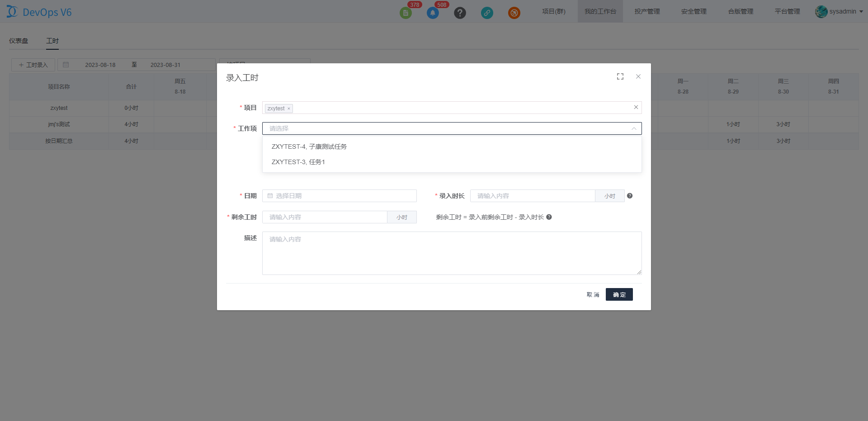
Task: Remove the zxytest tag from 项目 field
Action: pyautogui.click(x=289, y=109)
